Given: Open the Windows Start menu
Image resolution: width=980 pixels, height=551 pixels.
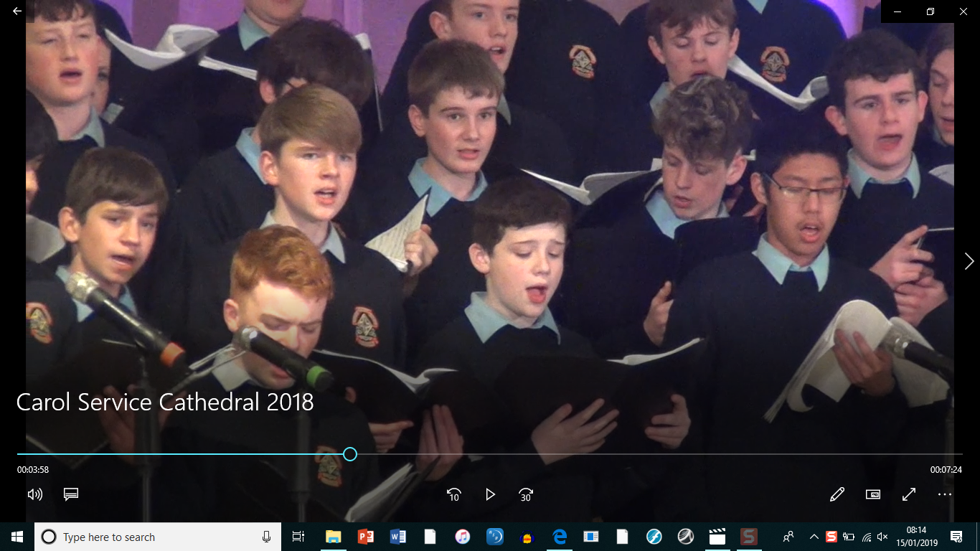Looking at the screenshot, I should [17, 537].
